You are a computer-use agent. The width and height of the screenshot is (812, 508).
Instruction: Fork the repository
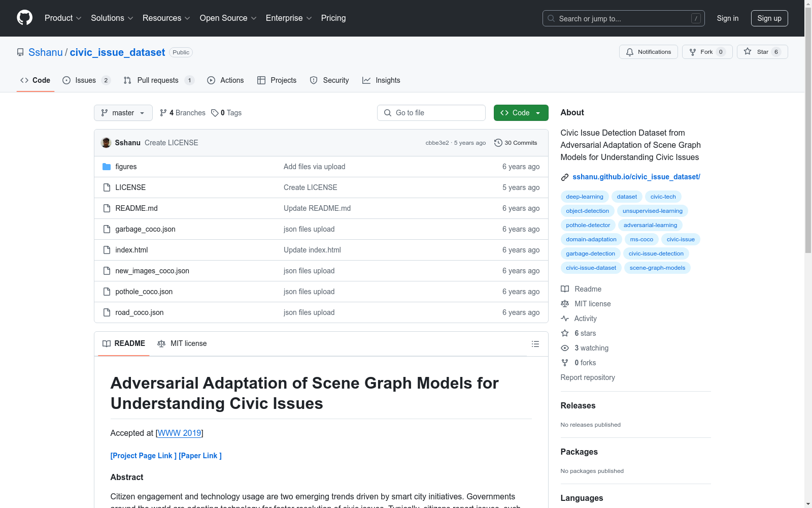tap(707, 52)
